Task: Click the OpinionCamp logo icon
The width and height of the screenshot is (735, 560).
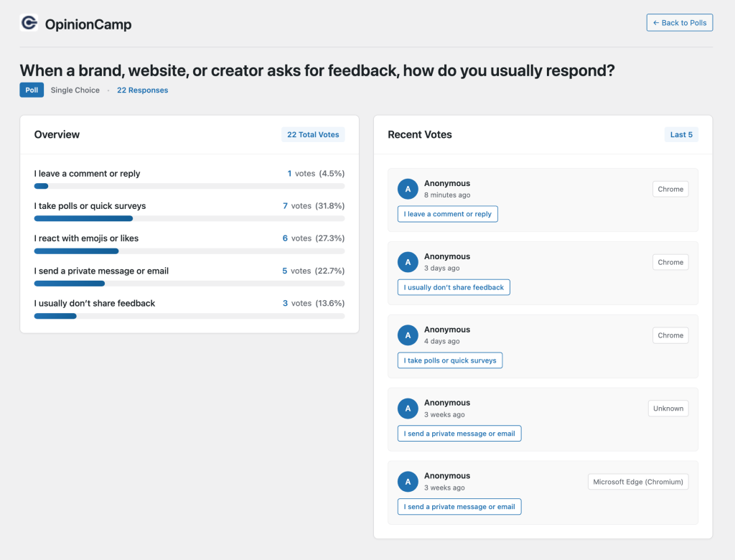Action: [29, 23]
